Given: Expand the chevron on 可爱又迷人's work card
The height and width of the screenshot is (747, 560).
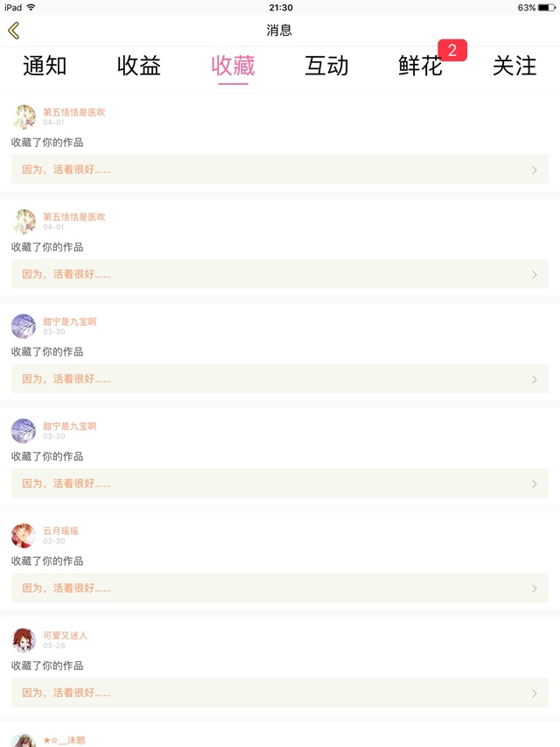Looking at the screenshot, I should [535, 694].
